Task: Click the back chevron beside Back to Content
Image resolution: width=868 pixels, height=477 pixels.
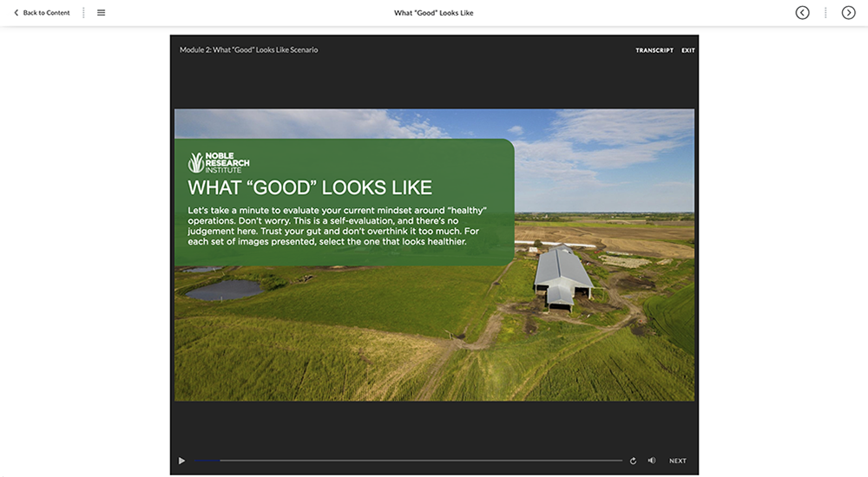Action: pyautogui.click(x=16, y=13)
